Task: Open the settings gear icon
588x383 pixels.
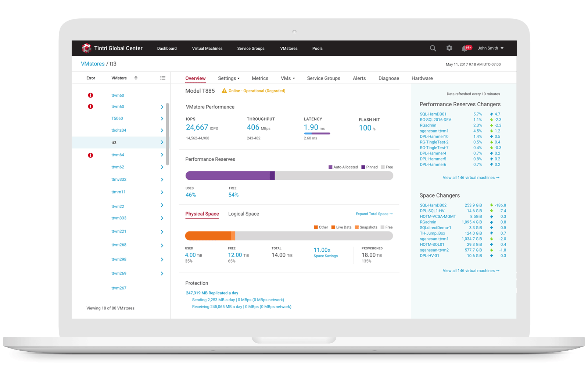Action: 449,48
